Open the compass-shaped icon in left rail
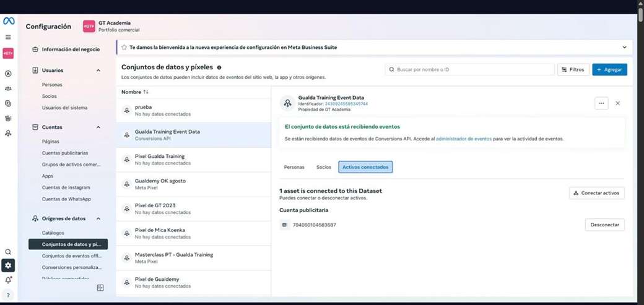The width and height of the screenshot is (644, 305). pyautogui.click(x=8, y=74)
